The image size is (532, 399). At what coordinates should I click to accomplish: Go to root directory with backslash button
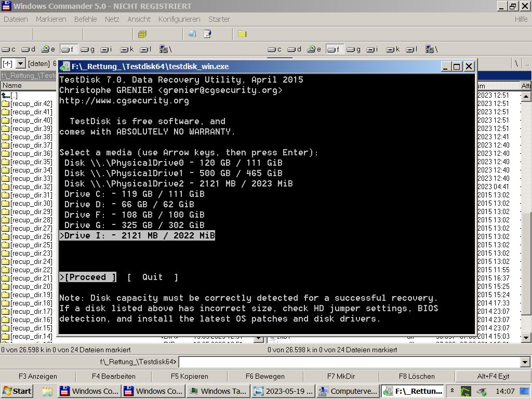tap(516, 63)
